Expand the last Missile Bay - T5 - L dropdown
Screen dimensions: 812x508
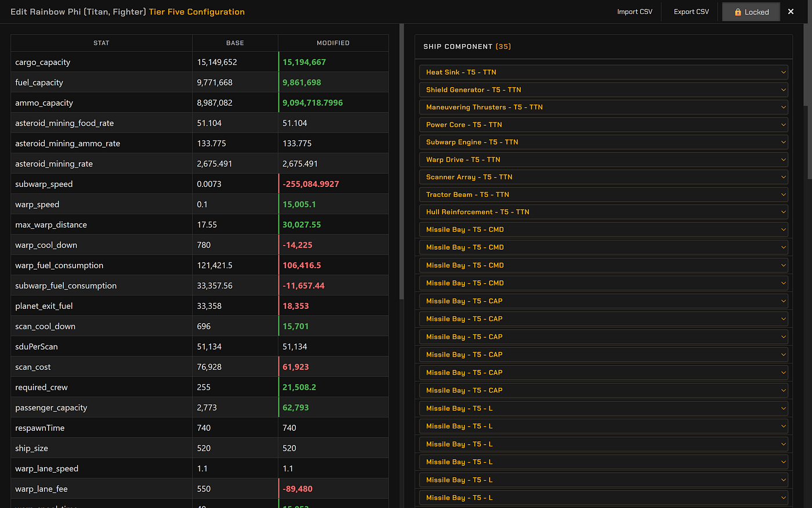pyautogui.click(x=603, y=498)
